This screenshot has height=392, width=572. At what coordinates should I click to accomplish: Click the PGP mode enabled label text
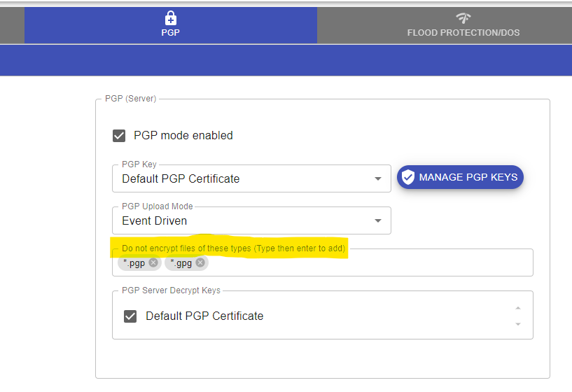183,135
